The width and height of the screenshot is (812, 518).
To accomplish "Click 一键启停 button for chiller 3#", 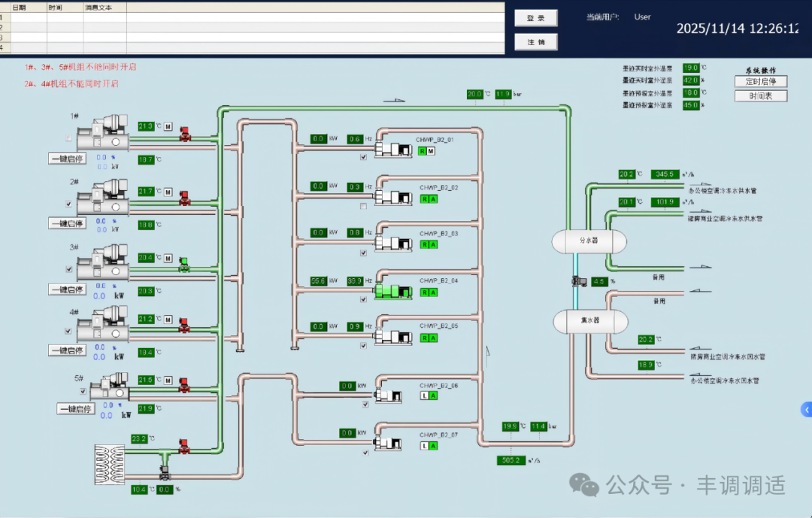I will tap(68, 289).
